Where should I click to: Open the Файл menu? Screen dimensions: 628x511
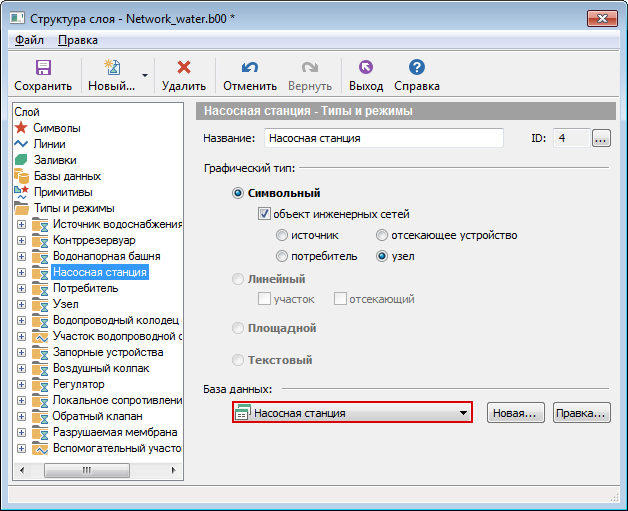[29, 40]
